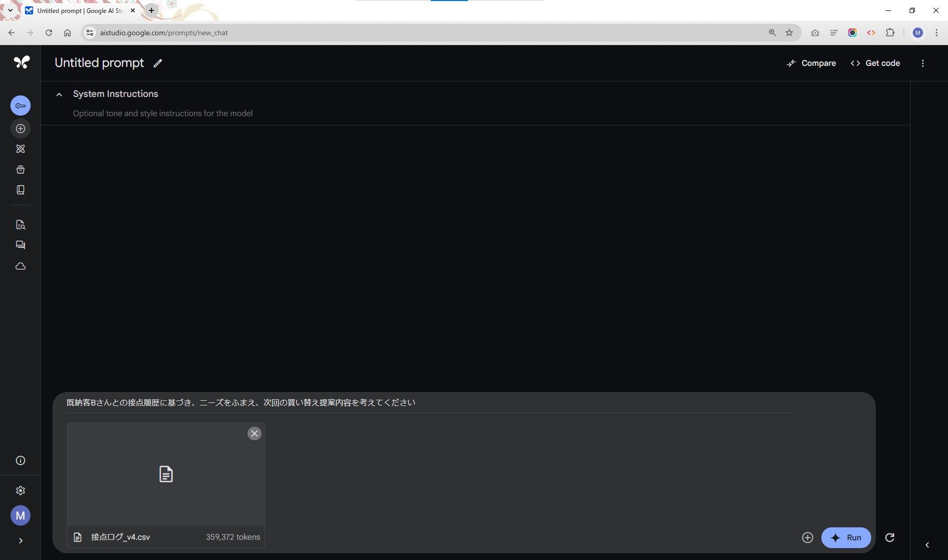
Task: Open the documentation book sidebar icon
Action: [x=20, y=190]
